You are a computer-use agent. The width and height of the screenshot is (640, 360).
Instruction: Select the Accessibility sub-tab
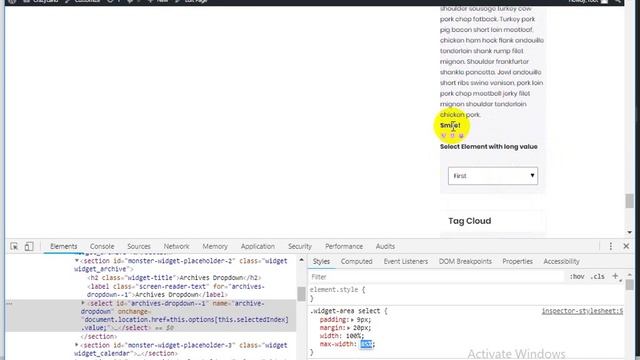click(x=561, y=261)
